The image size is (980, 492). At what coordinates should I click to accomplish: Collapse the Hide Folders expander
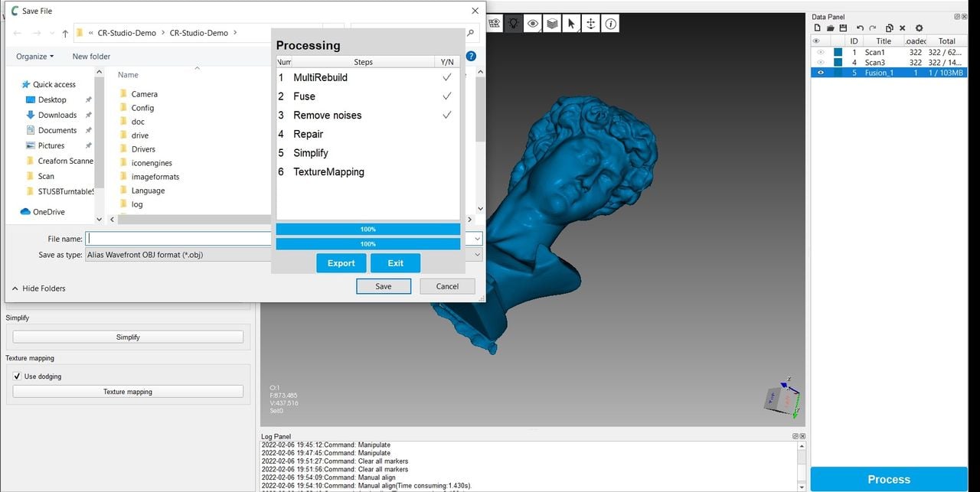(x=38, y=288)
